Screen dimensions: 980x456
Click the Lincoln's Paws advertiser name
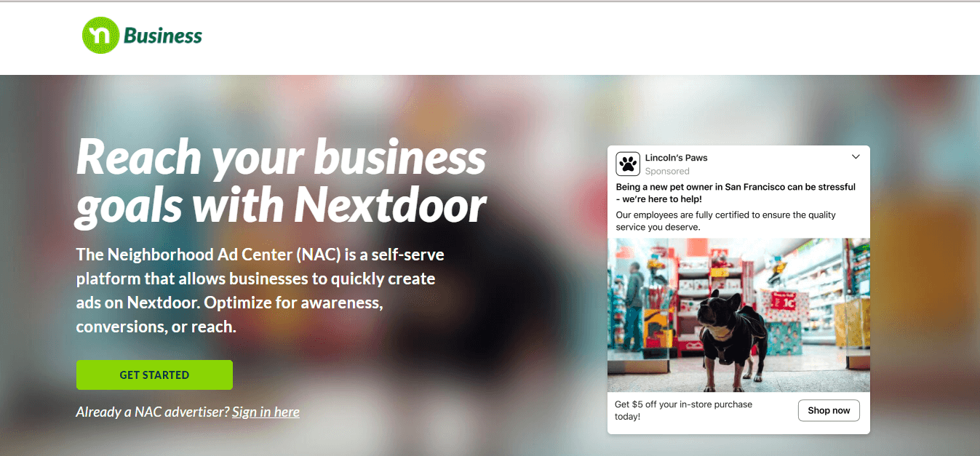[x=676, y=158]
